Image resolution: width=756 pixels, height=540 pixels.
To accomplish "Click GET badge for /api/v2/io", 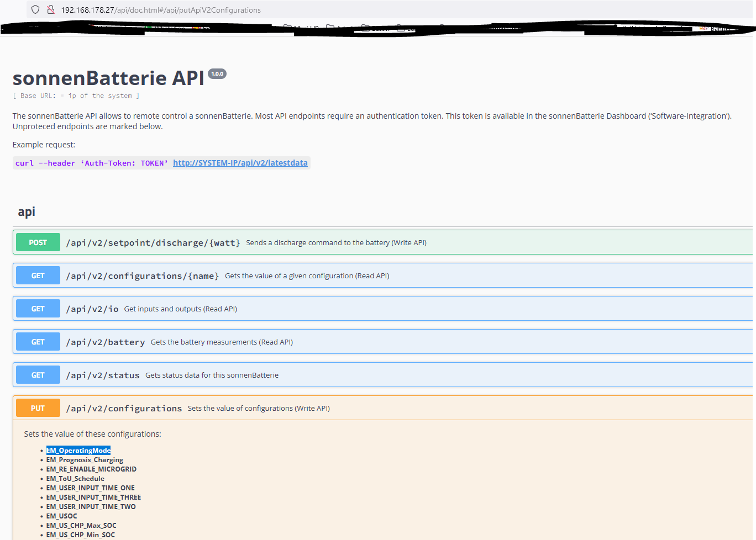I will (38, 309).
